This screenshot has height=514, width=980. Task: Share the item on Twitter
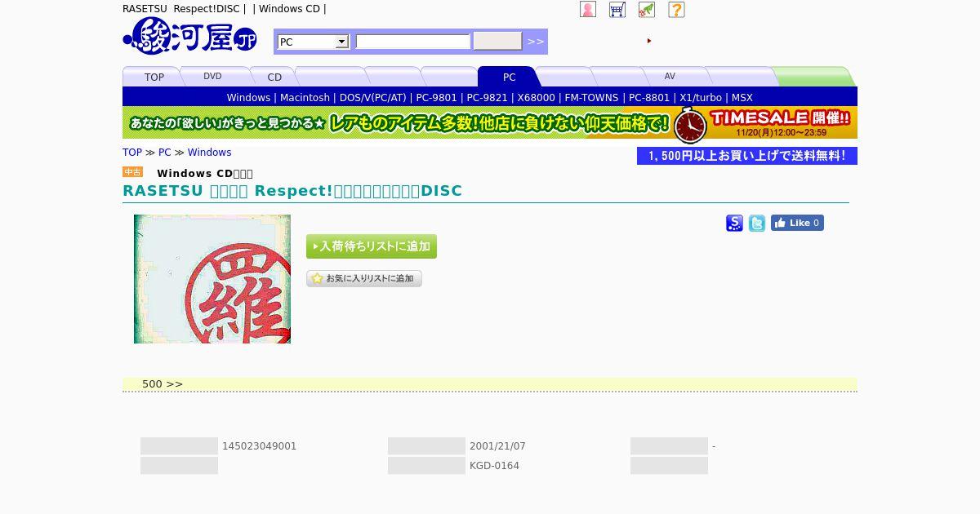[757, 223]
